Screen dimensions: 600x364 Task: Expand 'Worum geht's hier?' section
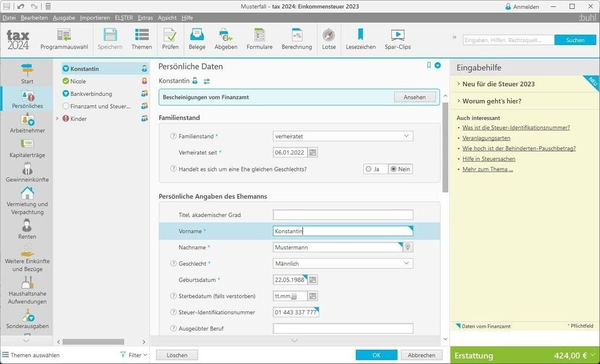pos(492,101)
